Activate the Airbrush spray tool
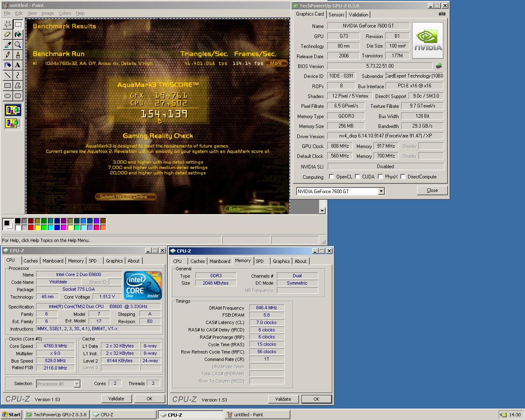525x420 pixels. [x=8, y=65]
